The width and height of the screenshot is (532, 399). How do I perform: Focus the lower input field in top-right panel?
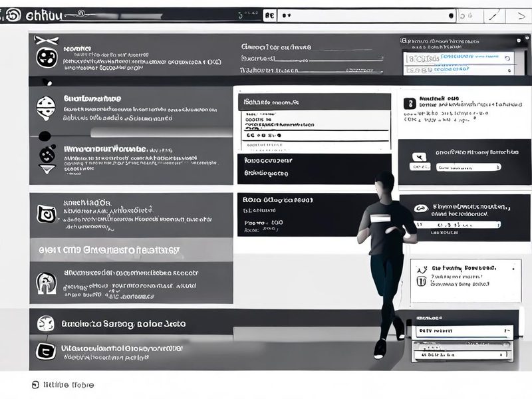(x=459, y=70)
